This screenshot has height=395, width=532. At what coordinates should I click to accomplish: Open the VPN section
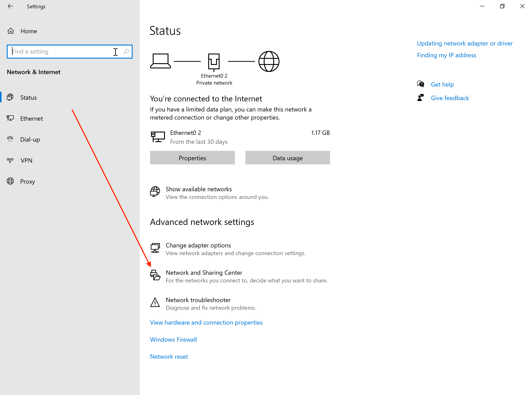(x=26, y=160)
